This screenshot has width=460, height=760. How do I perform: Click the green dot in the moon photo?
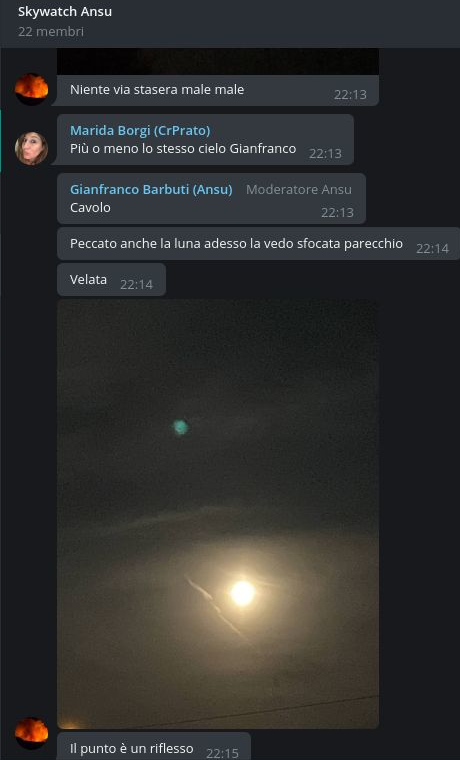coord(180,427)
